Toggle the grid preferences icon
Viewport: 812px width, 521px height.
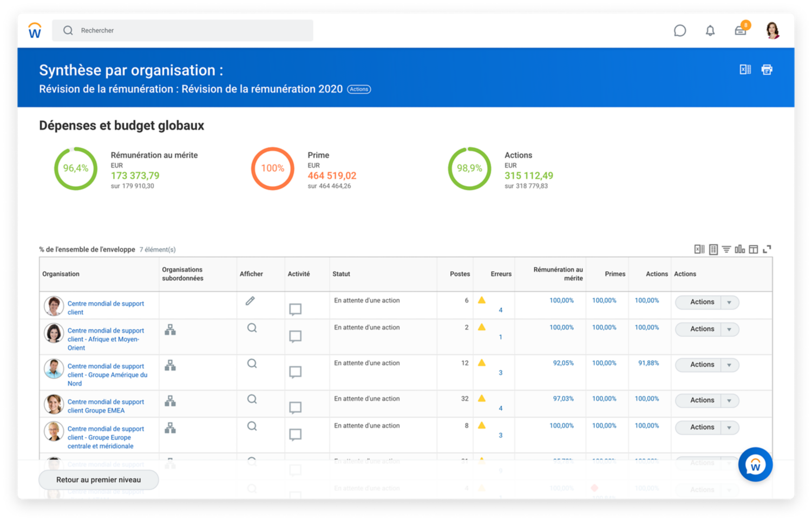[x=713, y=249]
